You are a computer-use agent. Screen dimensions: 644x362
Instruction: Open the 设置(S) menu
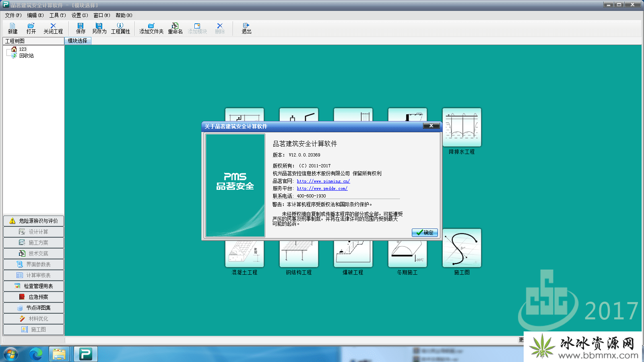pos(80,15)
